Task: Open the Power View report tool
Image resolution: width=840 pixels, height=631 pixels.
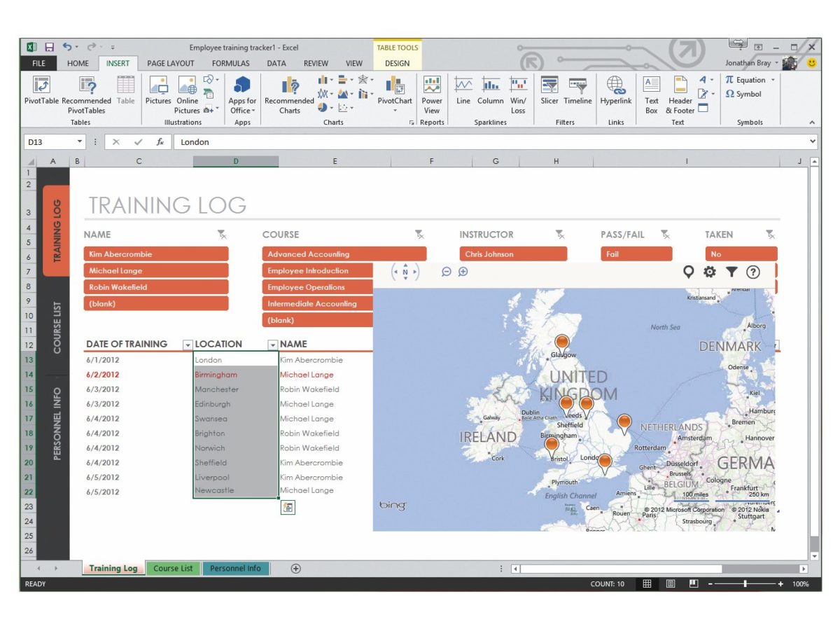Action: point(432,95)
